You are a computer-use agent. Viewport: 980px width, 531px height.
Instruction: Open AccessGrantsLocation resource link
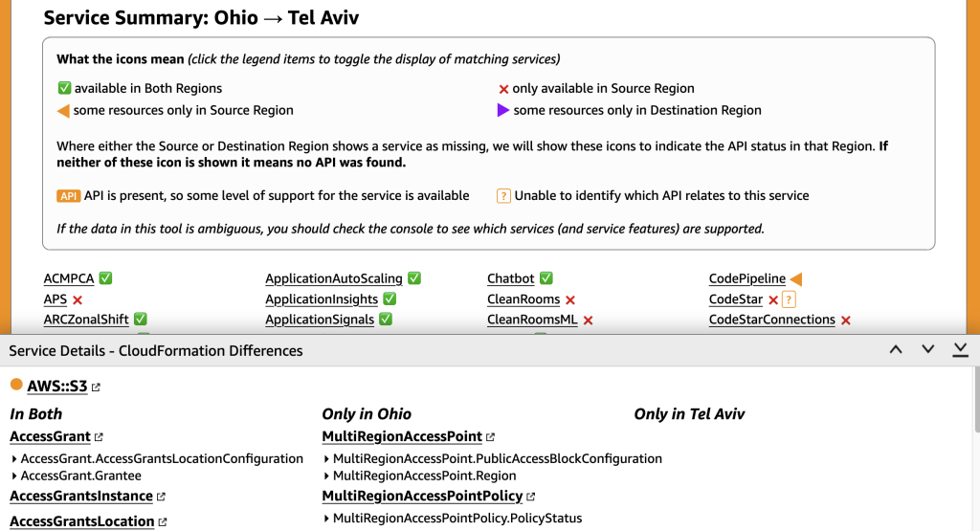pyautogui.click(x=82, y=521)
